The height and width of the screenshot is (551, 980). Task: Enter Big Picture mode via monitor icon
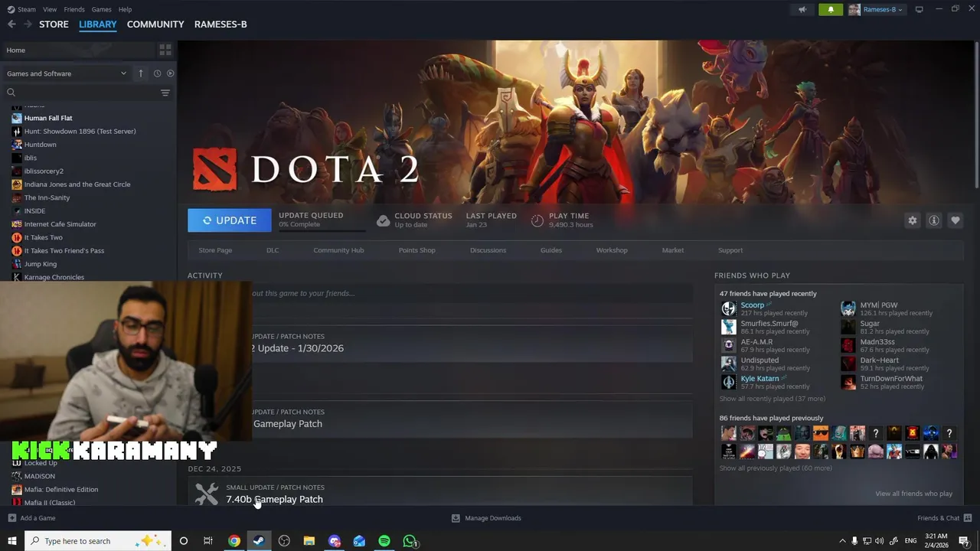920,9
